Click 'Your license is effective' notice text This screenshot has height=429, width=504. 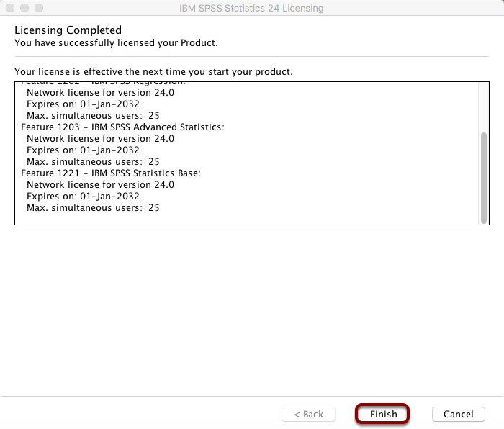click(153, 71)
